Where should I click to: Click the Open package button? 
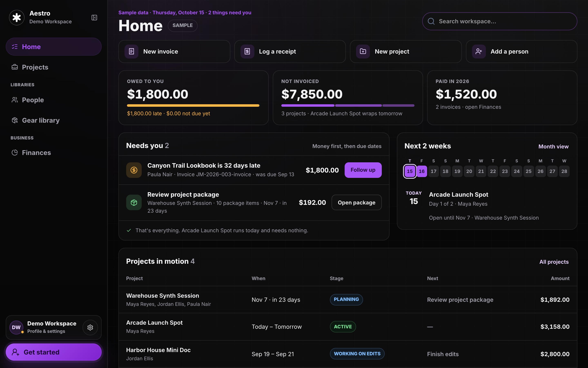356,202
